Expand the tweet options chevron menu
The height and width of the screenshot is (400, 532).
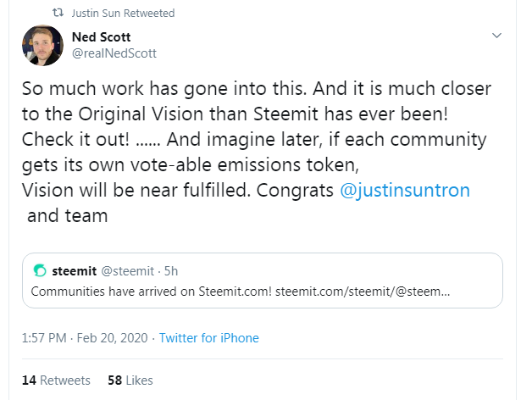(x=497, y=36)
